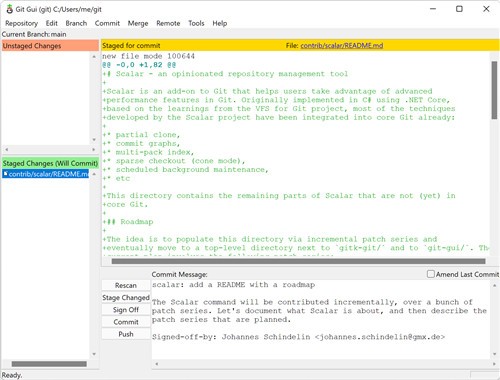This screenshot has height=380, width=500.
Task: Click the Commit button below Sign Off
Action: 126,322
